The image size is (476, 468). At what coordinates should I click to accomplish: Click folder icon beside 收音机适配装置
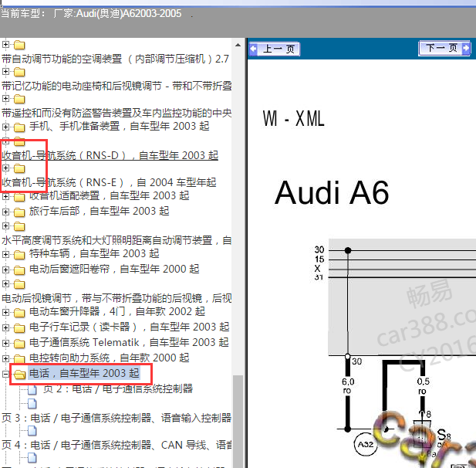[19, 197]
